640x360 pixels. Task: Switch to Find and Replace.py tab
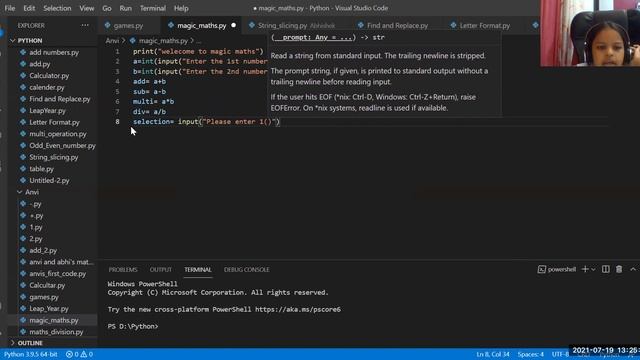(x=397, y=25)
